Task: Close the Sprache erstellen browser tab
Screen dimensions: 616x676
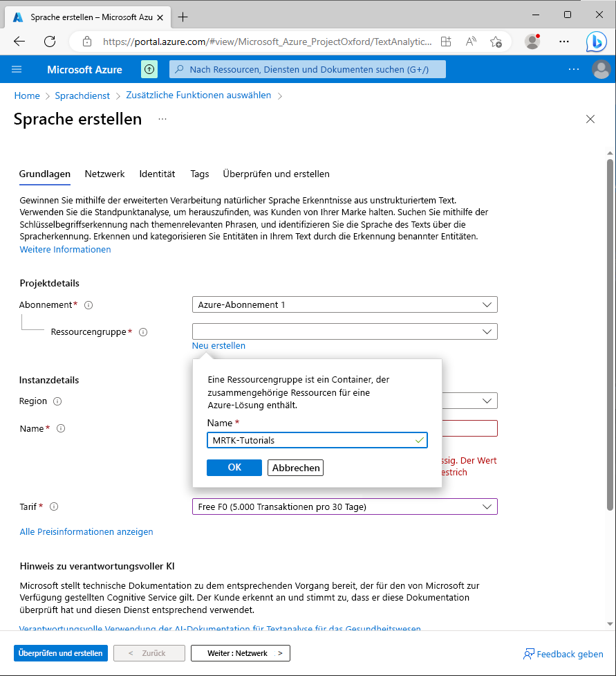Action: coord(160,18)
